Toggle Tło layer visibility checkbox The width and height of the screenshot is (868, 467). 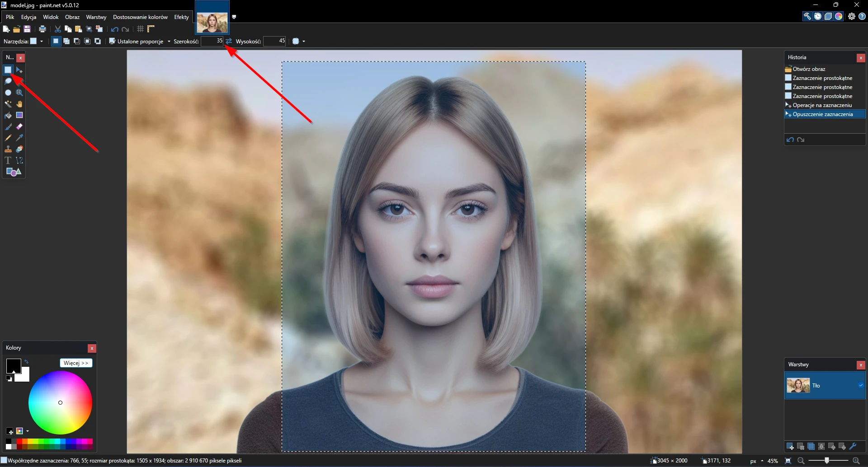pos(861,386)
